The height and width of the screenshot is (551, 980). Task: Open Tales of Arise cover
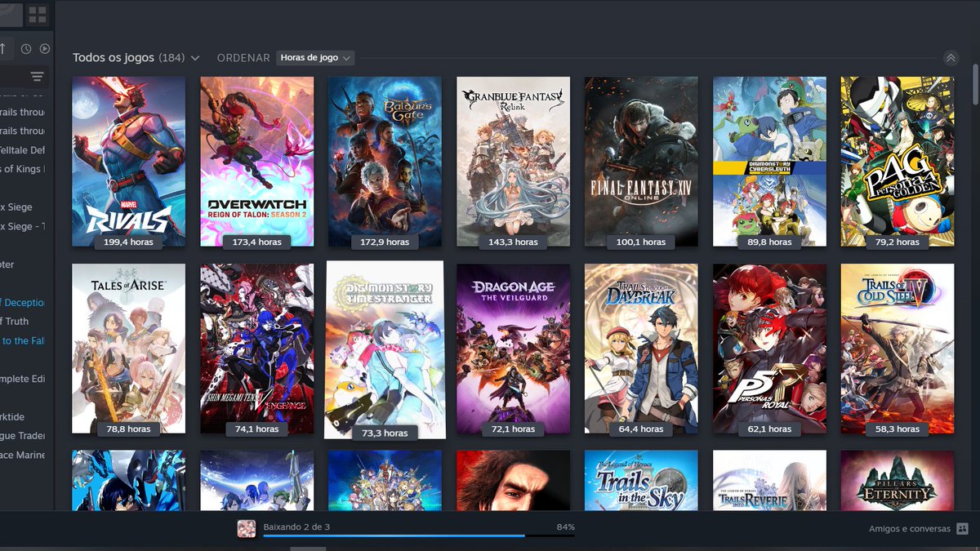click(x=129, y=349)
